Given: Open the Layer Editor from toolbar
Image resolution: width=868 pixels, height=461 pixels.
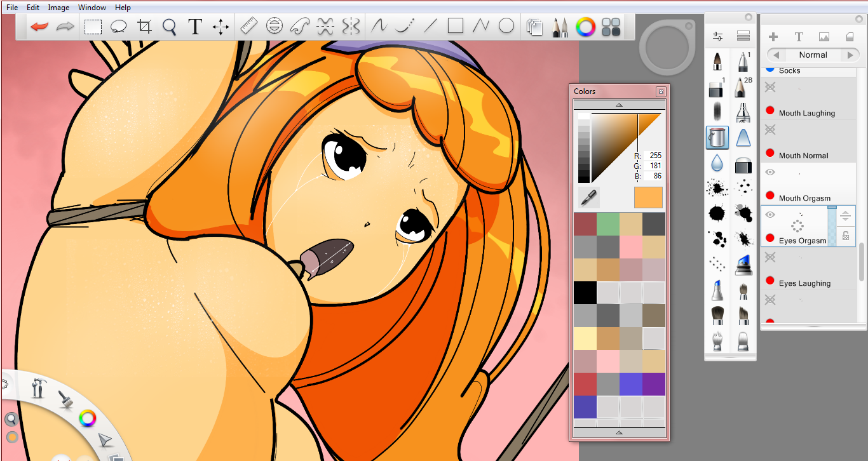Looking at the screenshot, I should pyautogui.click(x=534, y=27).
